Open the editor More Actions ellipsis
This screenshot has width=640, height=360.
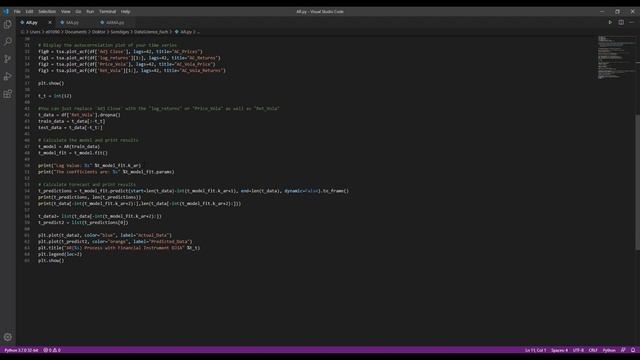[x=632, y=22]
